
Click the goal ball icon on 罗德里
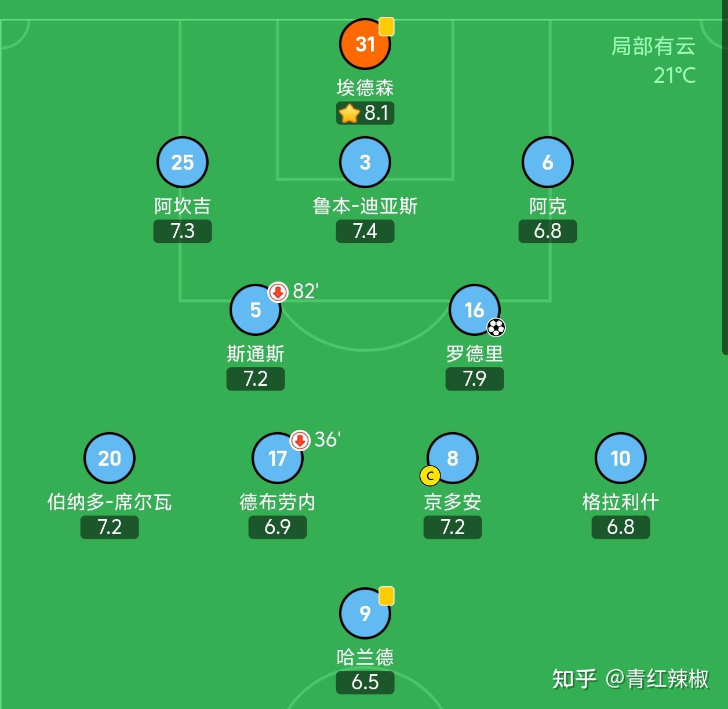(496, 328)
